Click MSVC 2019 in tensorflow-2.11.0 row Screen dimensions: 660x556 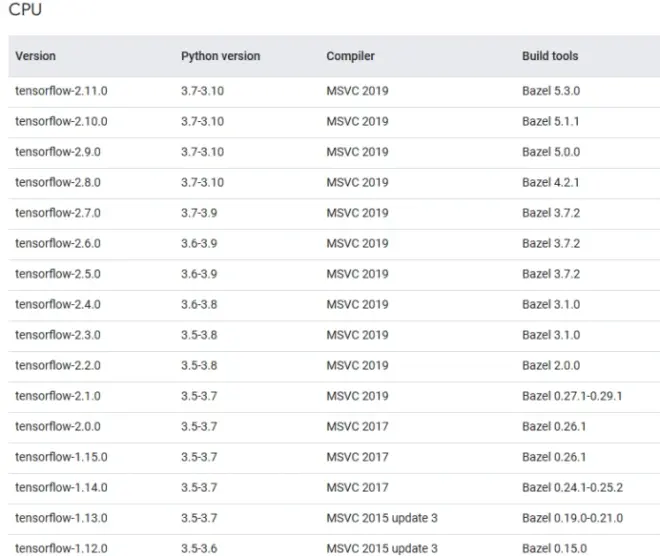[357, 91]
